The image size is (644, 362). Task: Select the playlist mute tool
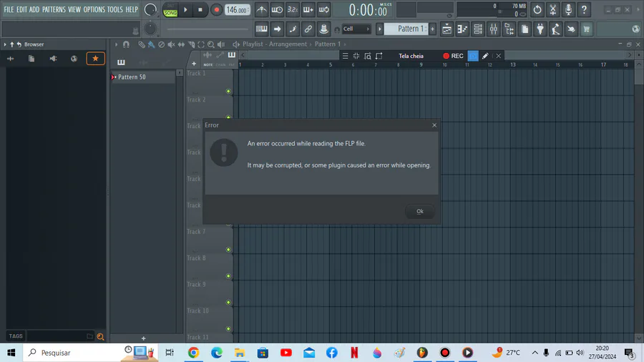click(x=171, y=44)
